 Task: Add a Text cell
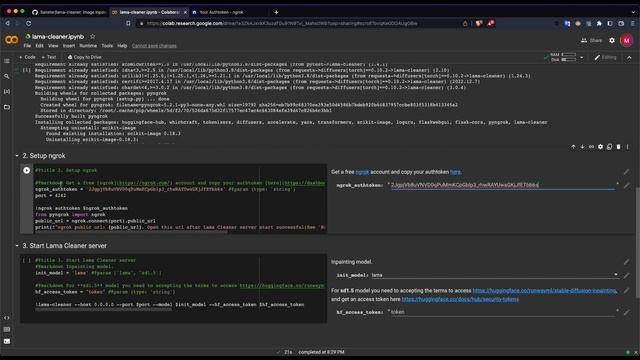[x=49, y=57]
